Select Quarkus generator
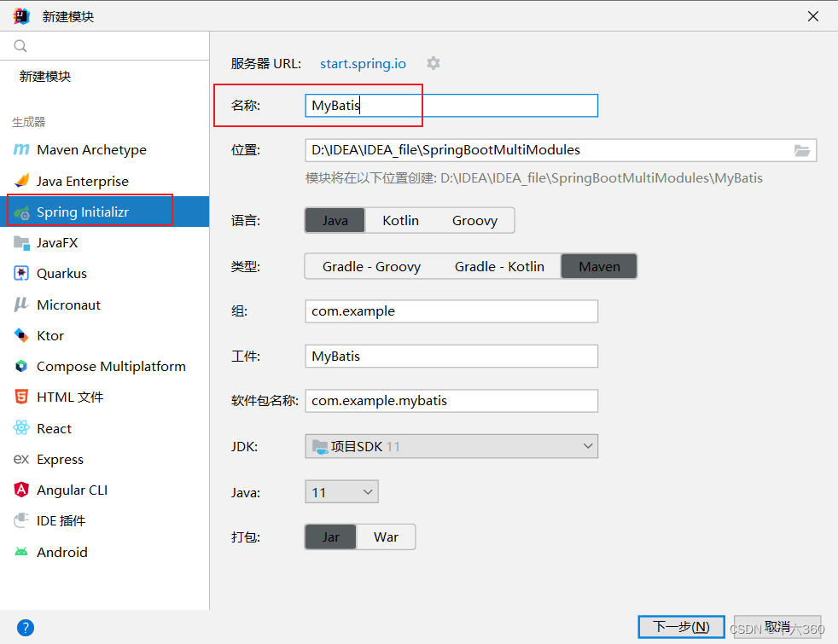This screenshot has width=838, height=644. [x=105, y=274]
